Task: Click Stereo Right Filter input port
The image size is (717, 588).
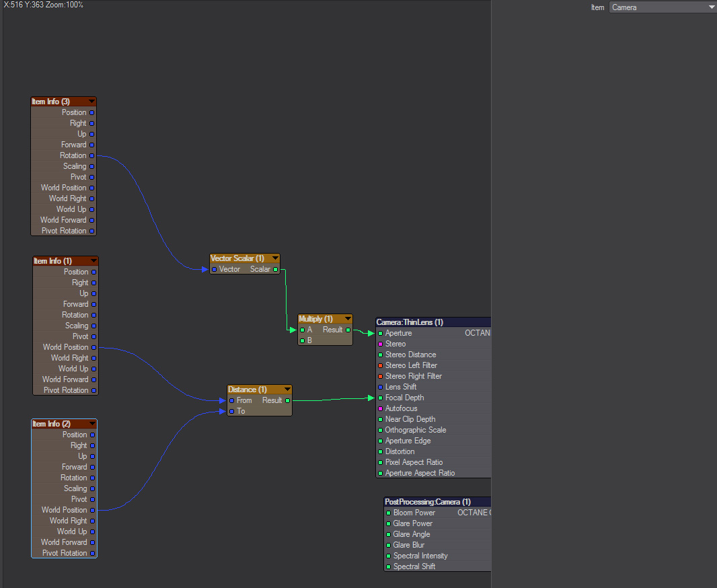Action: pyautogui.click(x=380, y=376)
